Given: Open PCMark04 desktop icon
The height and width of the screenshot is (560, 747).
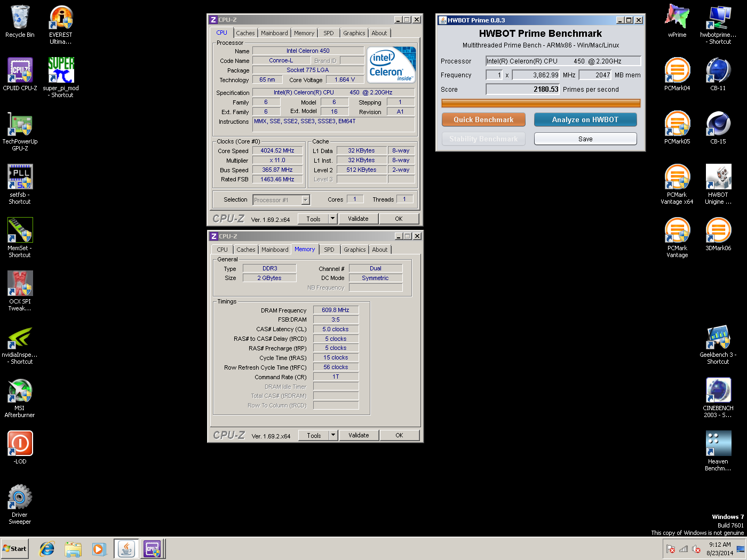Looking at the screenshot, I should (x=677, y=75).
